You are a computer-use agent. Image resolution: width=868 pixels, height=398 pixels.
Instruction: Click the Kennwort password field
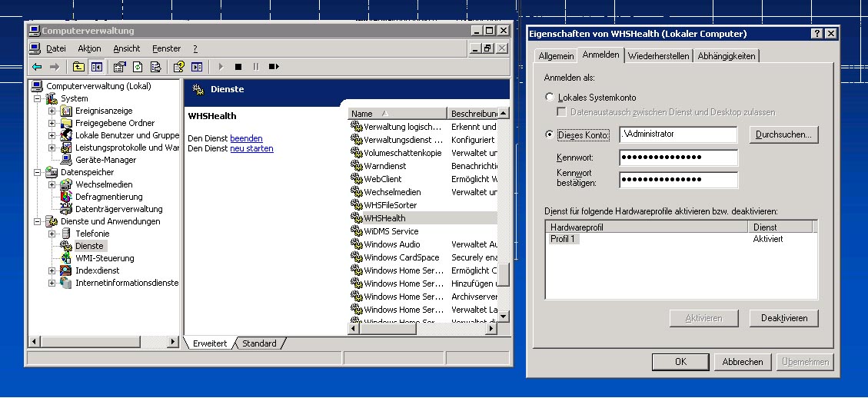[679, 158]
